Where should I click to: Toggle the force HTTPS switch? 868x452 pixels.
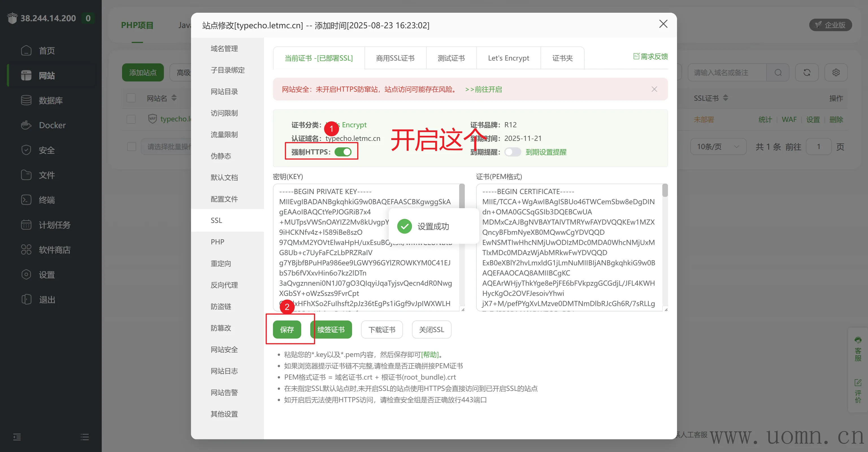point(343,152)
